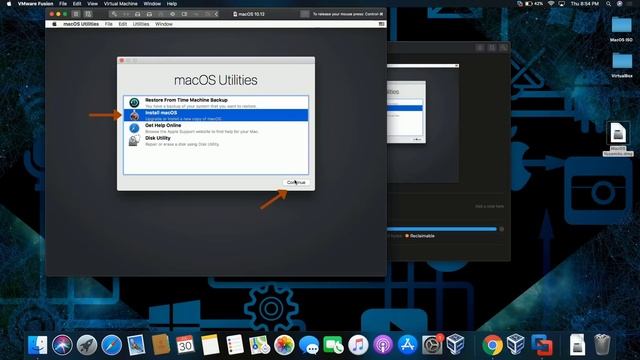
Task: Open the host Virtual Machine menu
Action: tap(120, 4)
